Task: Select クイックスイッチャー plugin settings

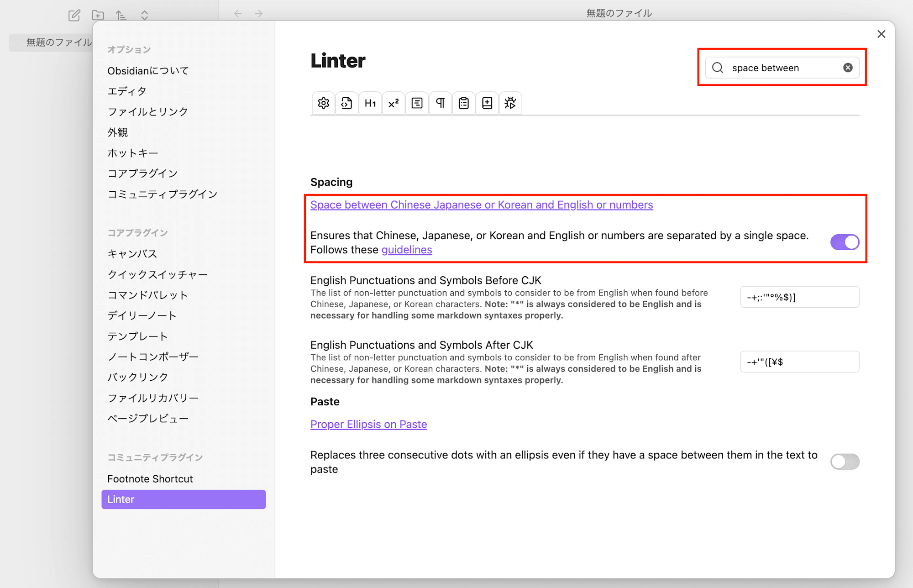Action: point(157,274)
